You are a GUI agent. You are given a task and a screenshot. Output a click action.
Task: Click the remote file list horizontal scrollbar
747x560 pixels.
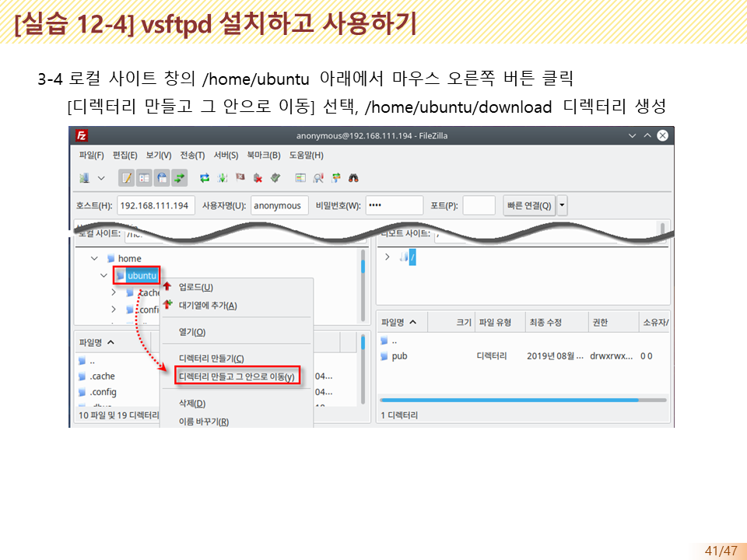(x=510, y=400)
